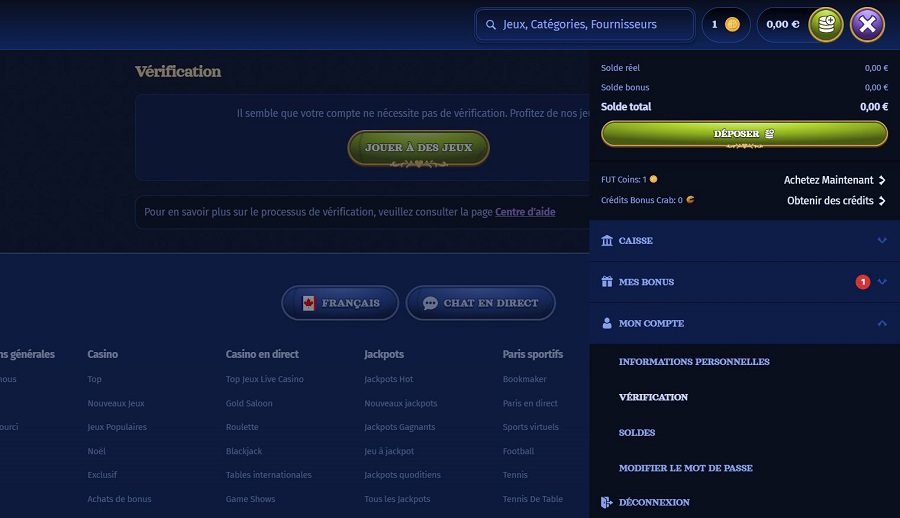
Task: Expand the Caisse section chevron
Action: 882,241
